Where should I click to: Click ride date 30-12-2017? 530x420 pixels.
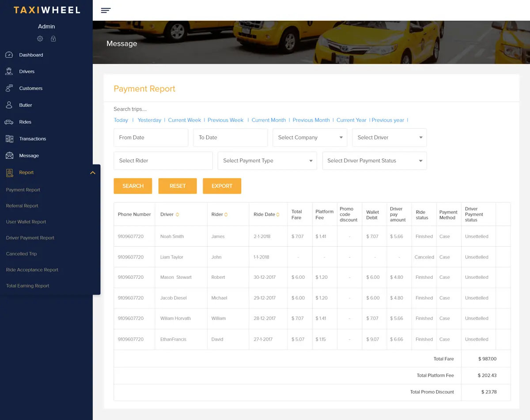pyautogui.click(x=265, y=277)
